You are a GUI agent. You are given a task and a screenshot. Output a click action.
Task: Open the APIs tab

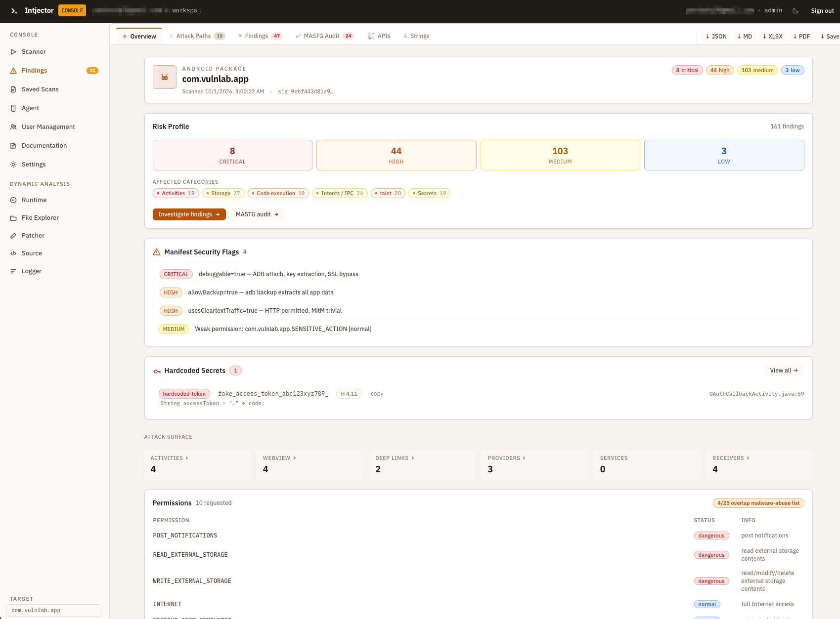[379, 36]
